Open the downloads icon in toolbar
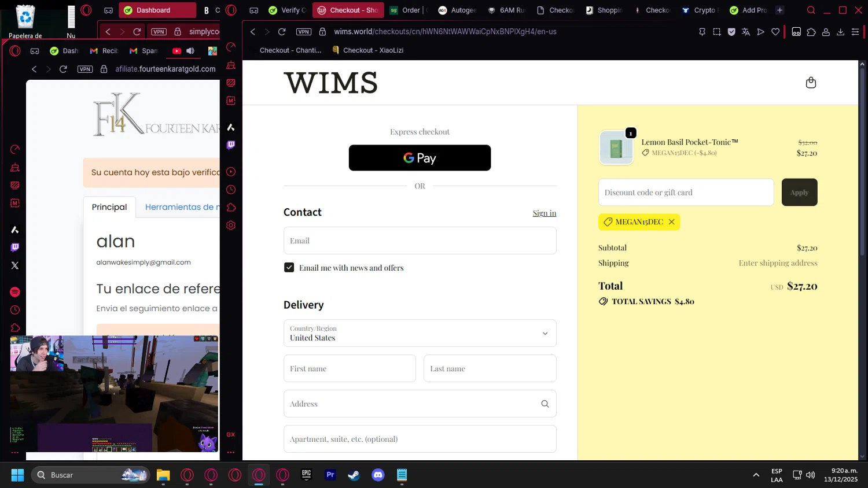The height and width of the screenshot is (488, 868). (841, 32)
